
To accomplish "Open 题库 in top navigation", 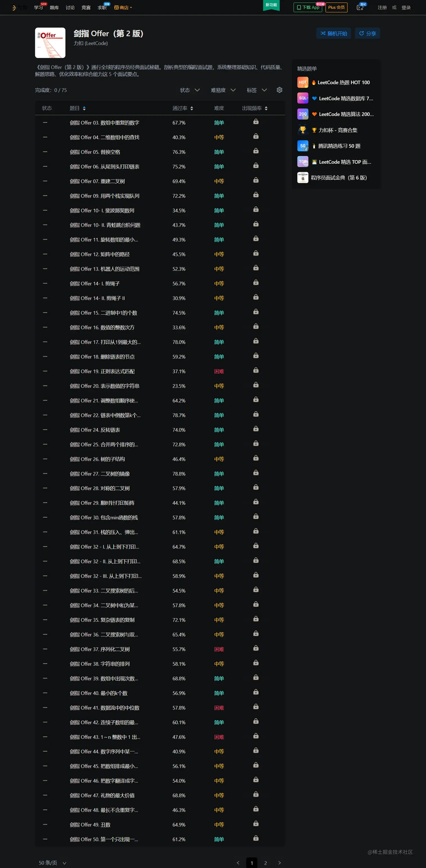I will click(54, 7).
